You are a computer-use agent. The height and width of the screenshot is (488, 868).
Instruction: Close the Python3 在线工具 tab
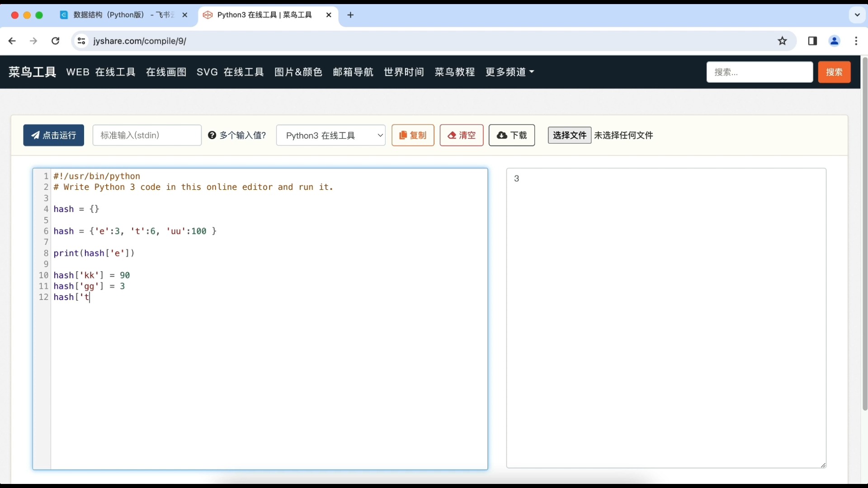click(x=329, y=15)
